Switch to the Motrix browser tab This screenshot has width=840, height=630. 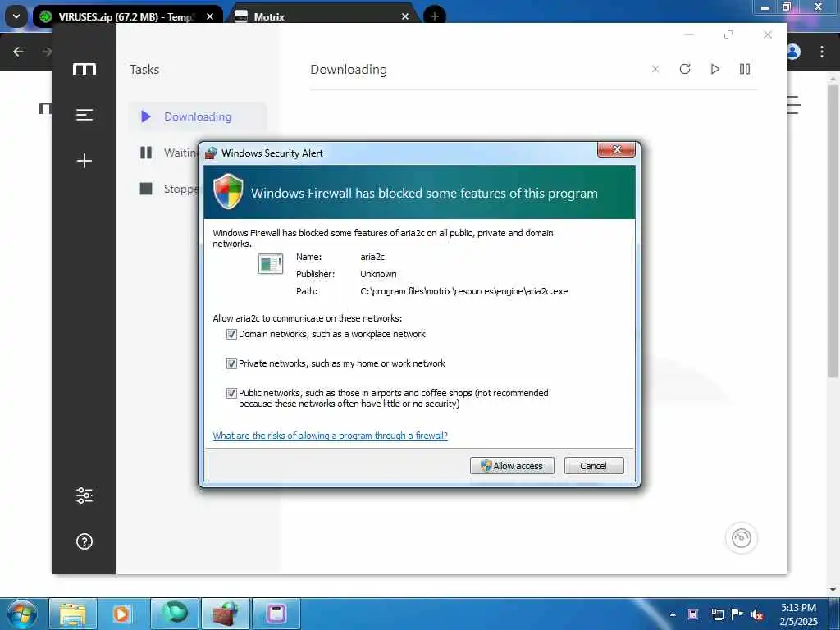point(322,16)
